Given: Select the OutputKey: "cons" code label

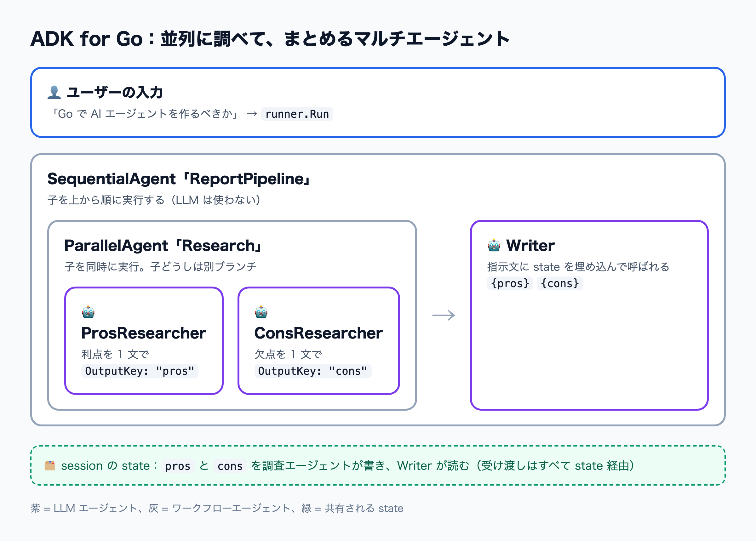Looking at the screenshot, I should (x=313, y=371).
